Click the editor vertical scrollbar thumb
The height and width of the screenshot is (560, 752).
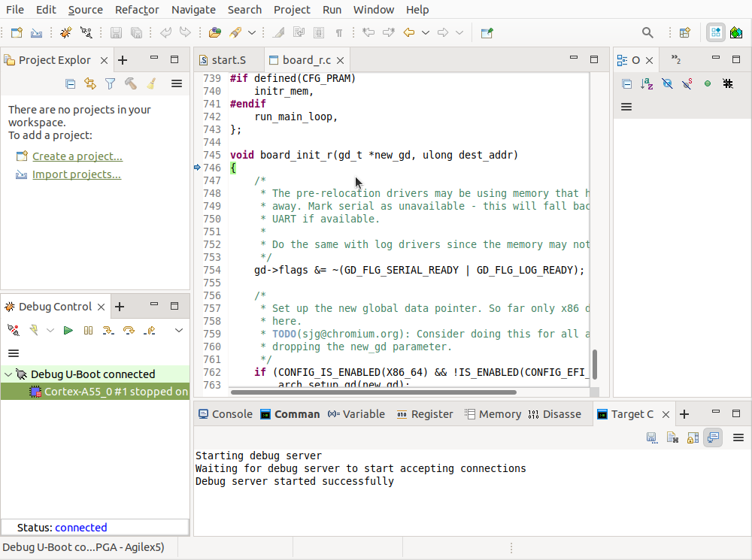[595, 365]
